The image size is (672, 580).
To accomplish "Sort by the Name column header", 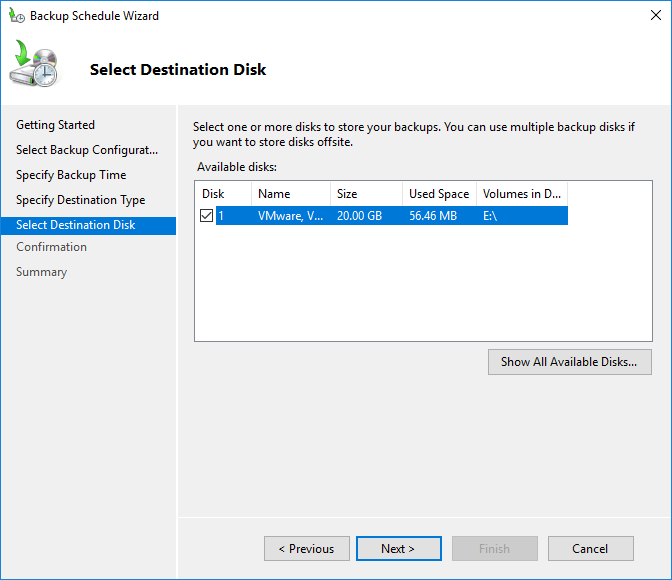I will [x=291, y=194].
